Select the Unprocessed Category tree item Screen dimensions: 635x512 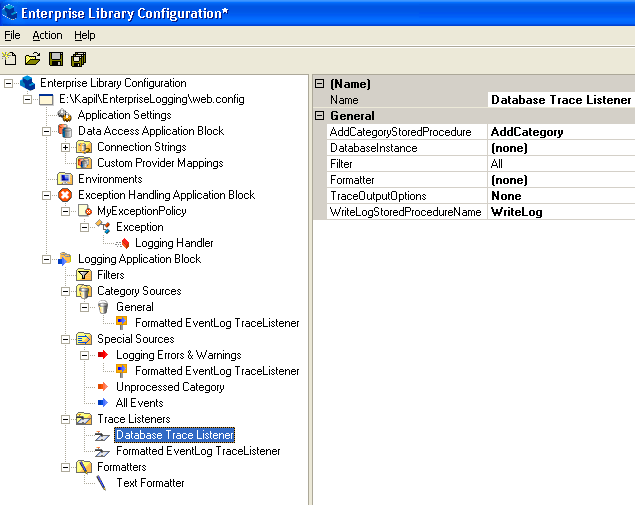(170, 387)
